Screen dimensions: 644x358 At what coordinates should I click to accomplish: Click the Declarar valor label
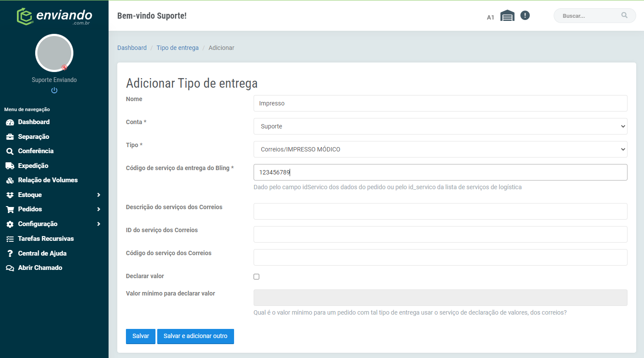pyautogui.click(x=145, y=276)
